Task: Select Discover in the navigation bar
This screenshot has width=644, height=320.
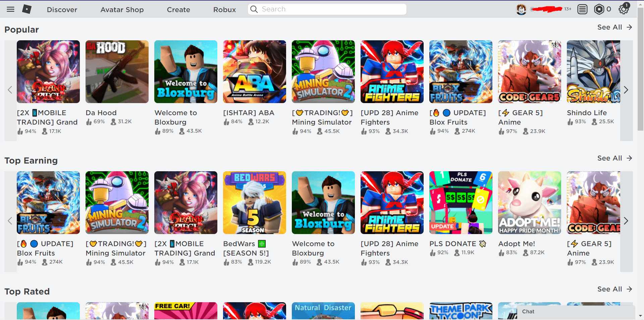Action: [62, 9]
